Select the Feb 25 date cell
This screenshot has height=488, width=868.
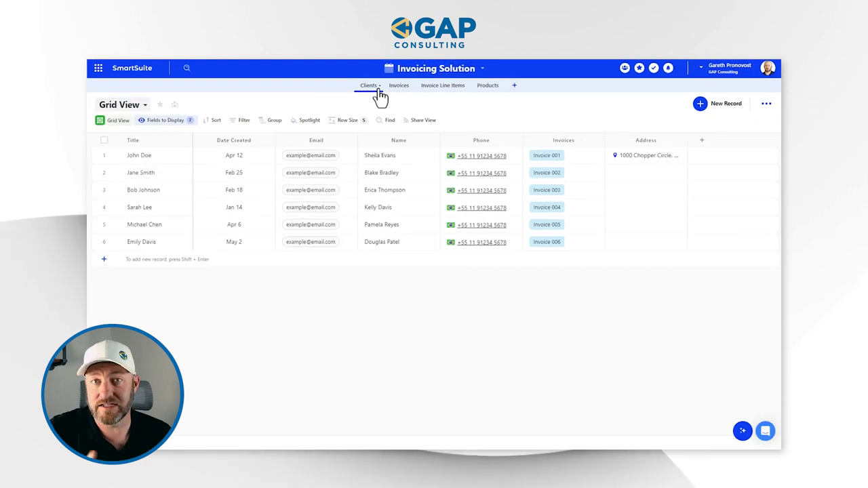pos(234,173)
